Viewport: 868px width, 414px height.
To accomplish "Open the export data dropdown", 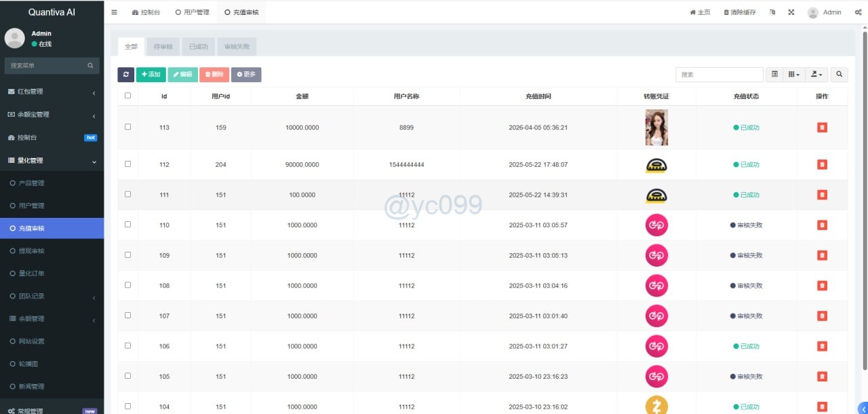I will point(816,75).
